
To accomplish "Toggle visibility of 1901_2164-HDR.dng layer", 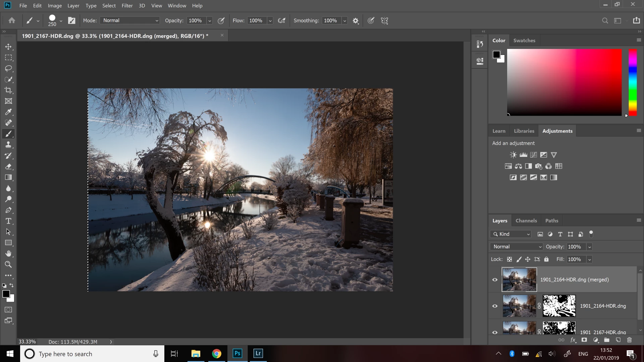I will pyautogui.click(x=495, y=306).
